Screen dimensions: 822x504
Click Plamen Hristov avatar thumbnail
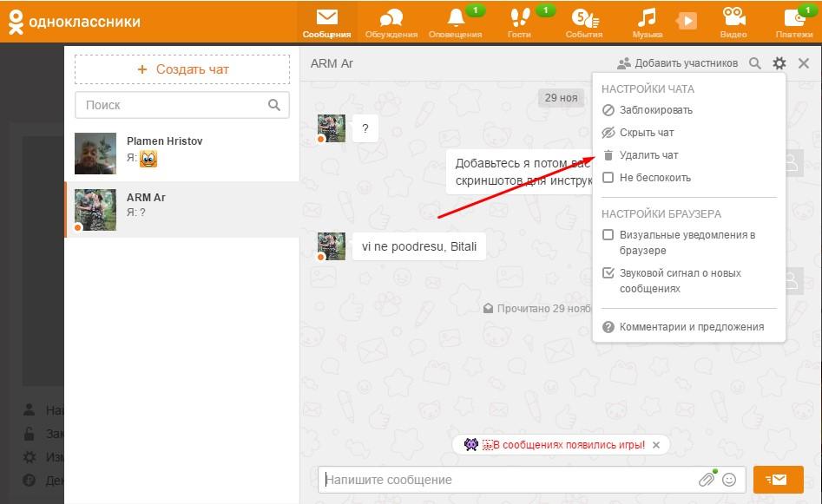coord(95,154)
